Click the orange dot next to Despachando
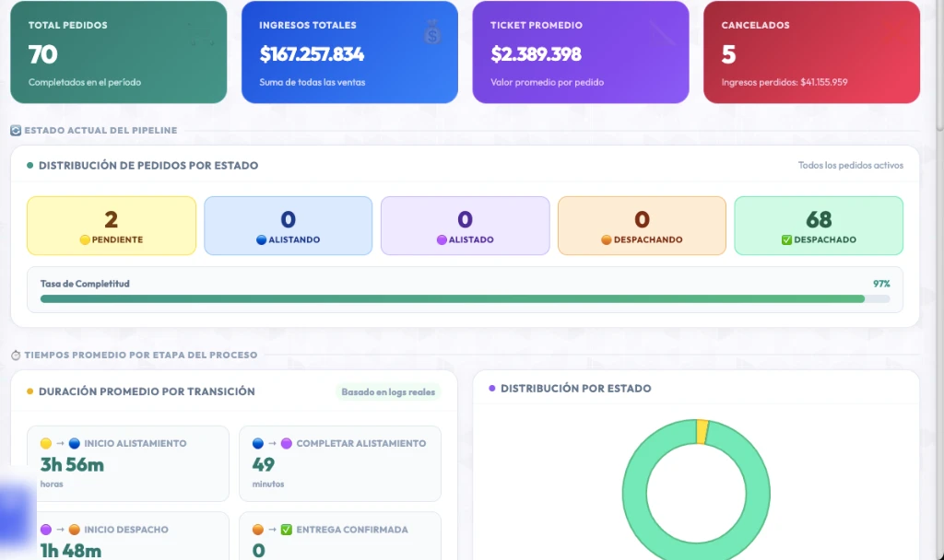 coord(607,239)
